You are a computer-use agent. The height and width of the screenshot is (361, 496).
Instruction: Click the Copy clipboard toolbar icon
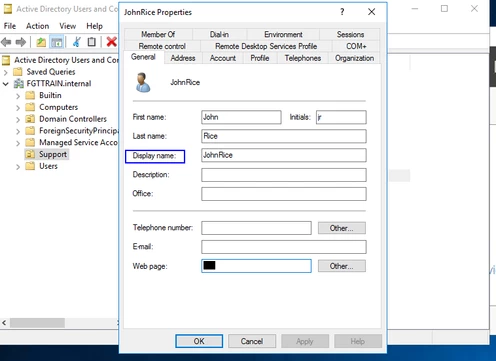[x=92, y=42]
